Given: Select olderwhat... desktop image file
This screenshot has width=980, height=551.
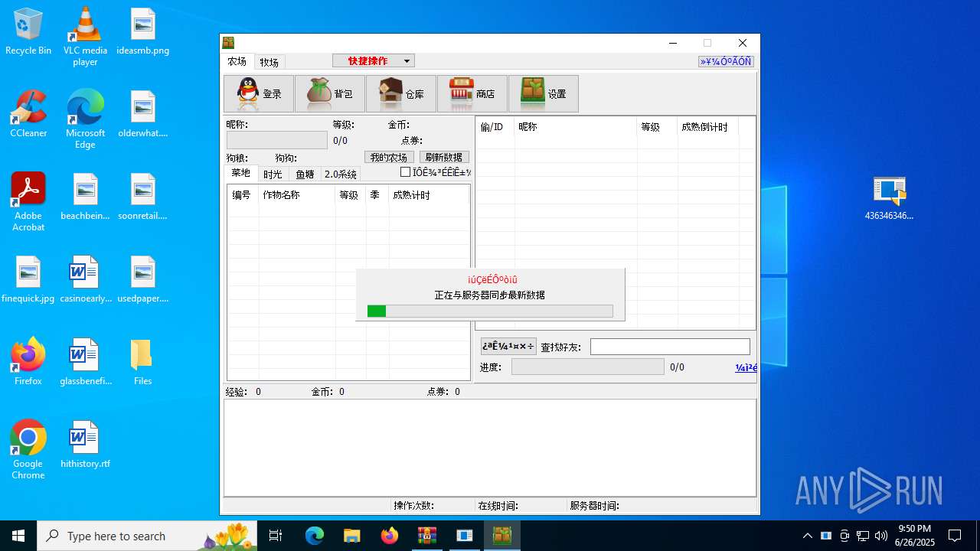Looking at the screenshot, I should [143, 115].
